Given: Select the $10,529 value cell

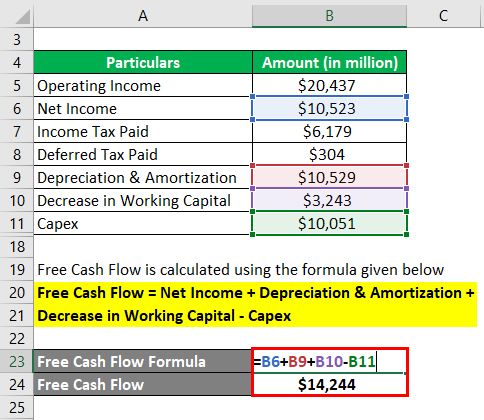Looking at the screenshot, I should pyautogui.click(x=329, y=177).
